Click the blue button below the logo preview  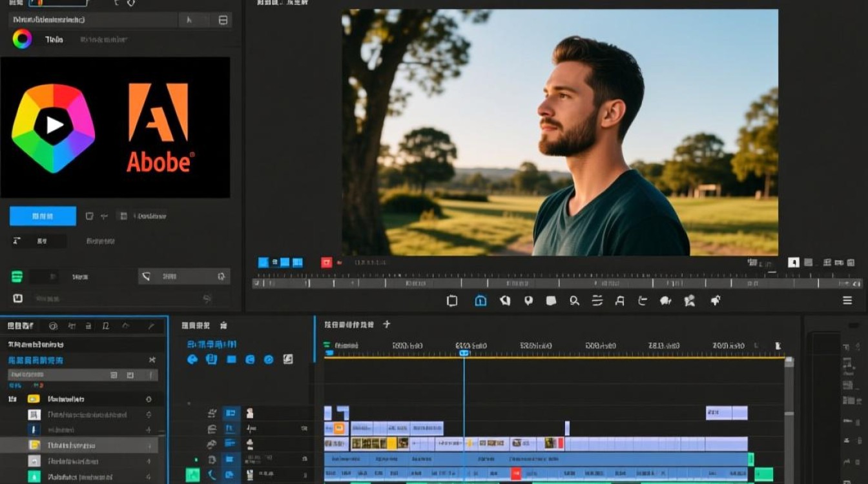[x=43, y=216]
